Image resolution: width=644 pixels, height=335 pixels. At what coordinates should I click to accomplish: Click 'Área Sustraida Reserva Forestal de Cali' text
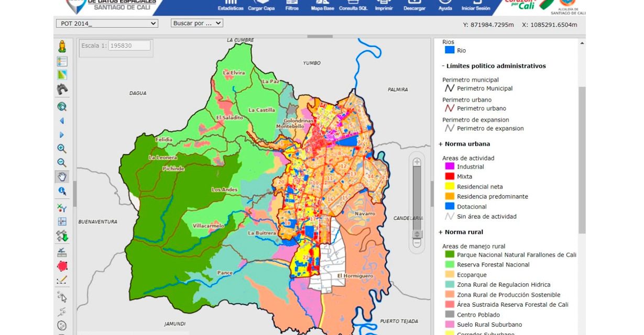512,305
